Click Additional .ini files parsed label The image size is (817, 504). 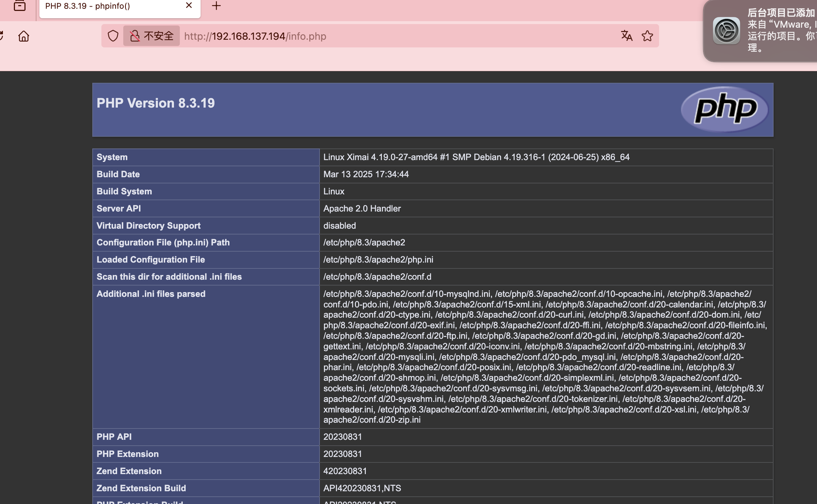coord(151,294)
